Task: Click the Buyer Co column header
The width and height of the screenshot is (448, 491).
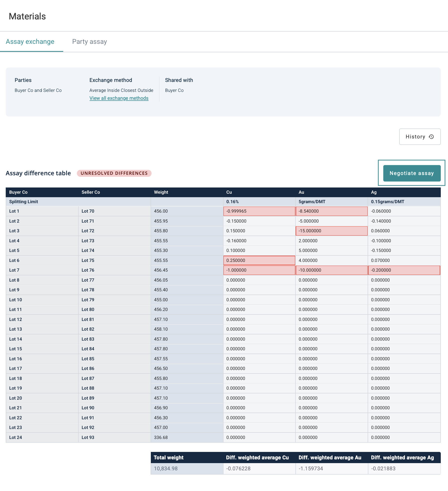Action: (x=18, y=192)
